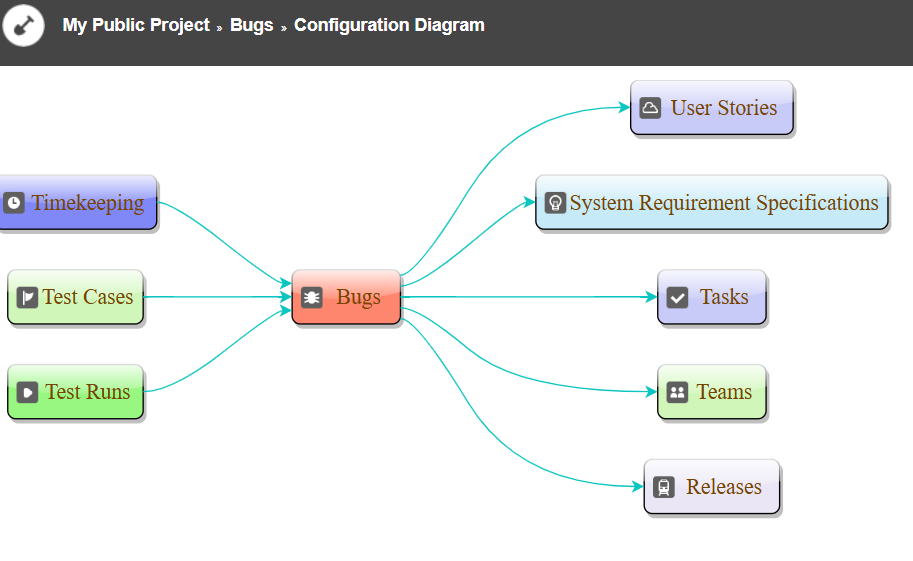Click the shovel logo icon in header
The height and width of the screenshot is (561, 913).
pyautogui.click(x=23, y=25)
